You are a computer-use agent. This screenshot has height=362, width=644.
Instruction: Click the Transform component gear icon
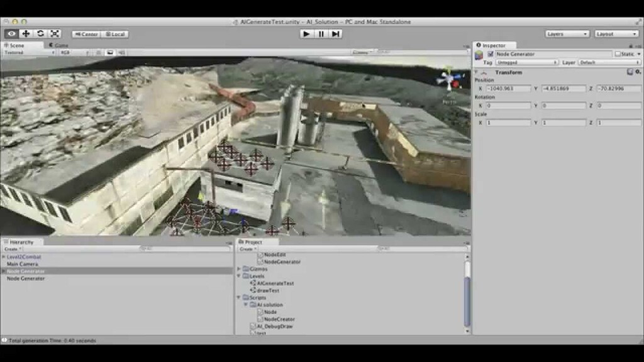(639, 72)
